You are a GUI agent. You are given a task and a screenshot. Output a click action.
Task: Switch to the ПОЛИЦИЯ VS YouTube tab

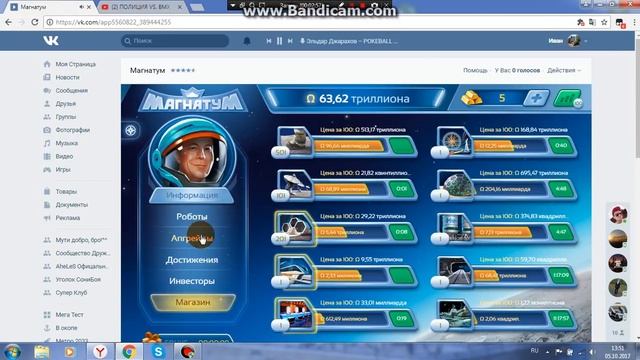coord(142,7)
